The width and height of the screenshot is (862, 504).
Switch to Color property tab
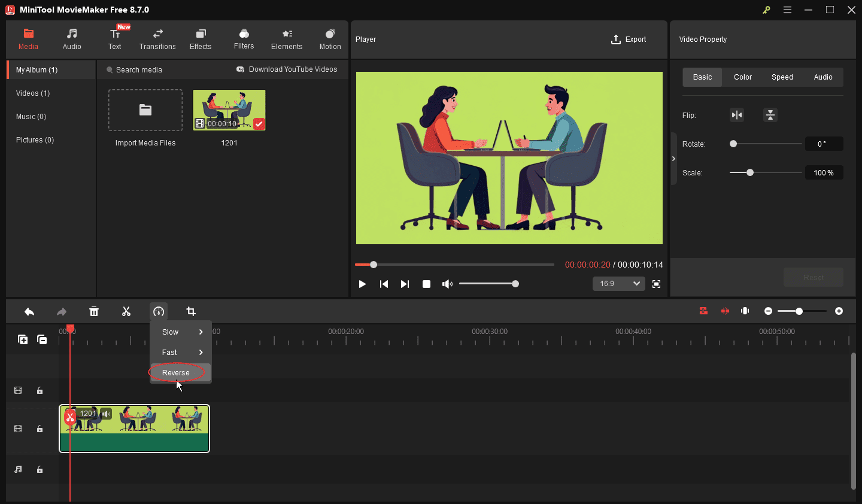743,77
